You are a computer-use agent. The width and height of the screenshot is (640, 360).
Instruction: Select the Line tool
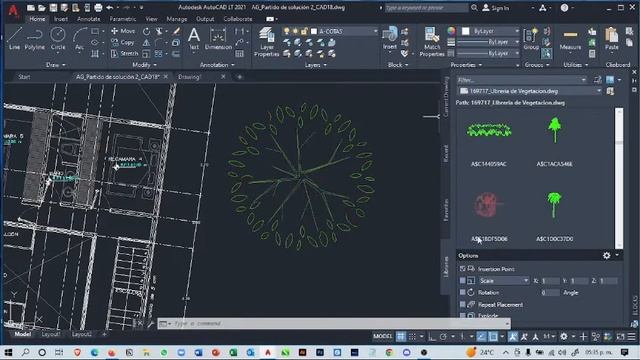(14, 38)
